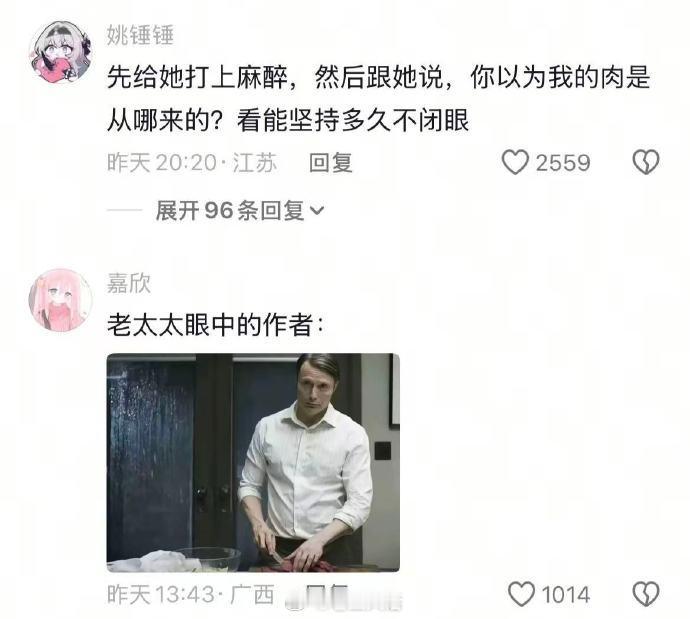Open the username link 姚锤锤

(140, 35)
